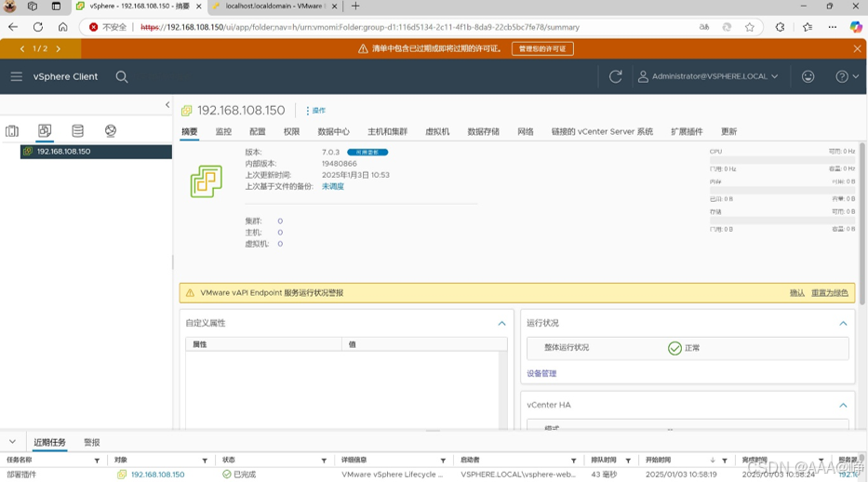Collapse the vCenter HA panel
The width and height of the screenshot is (868, 482).
pos(843,405)
